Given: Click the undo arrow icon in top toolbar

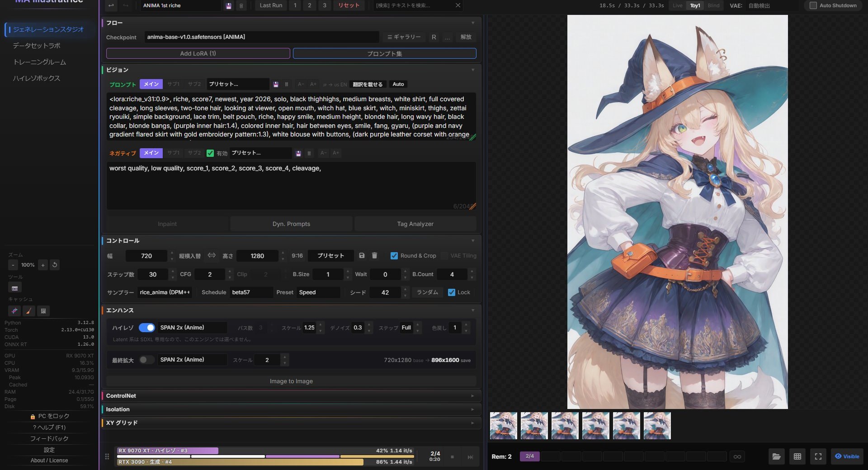Looking at the screenshot, I should click(x=111, y=5).
